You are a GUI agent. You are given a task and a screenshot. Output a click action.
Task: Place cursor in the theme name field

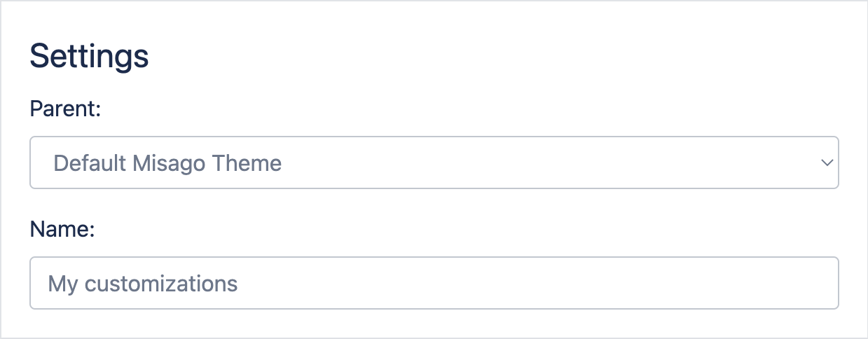[434, 283]
